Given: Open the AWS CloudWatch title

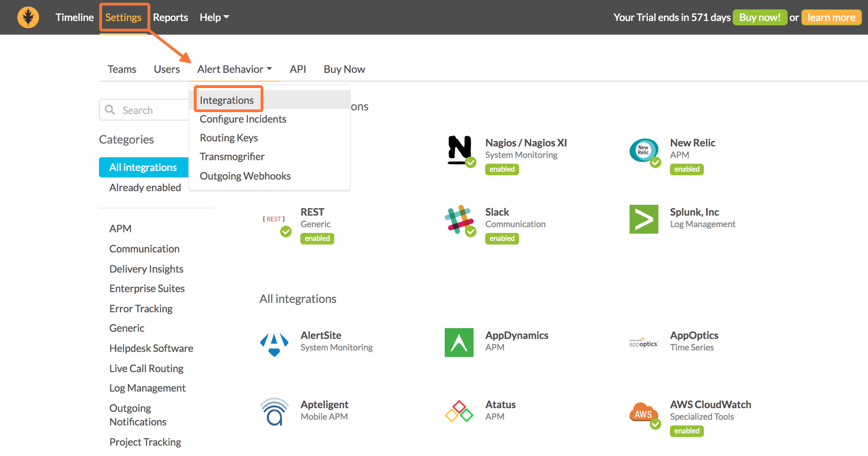Looking at the screenshot, I should pyautogui.click(x=711, y=405).
